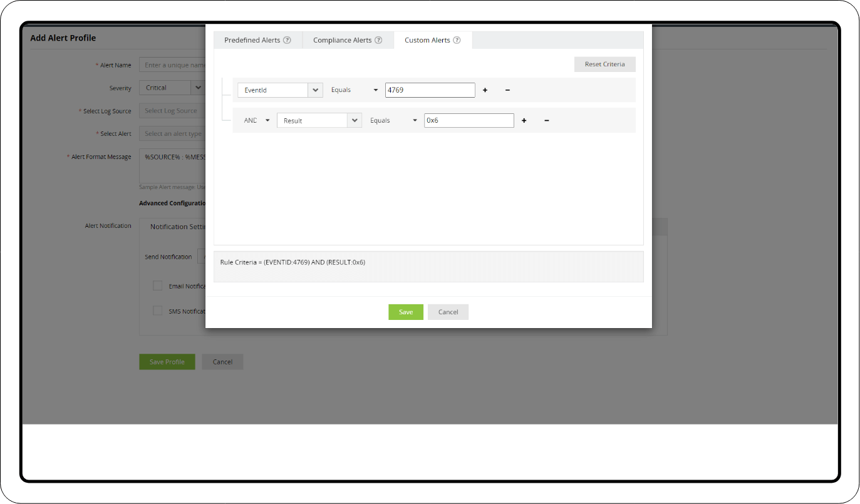This screenshot has height=504, width=860.
Task: Click the Rule Criteria summary text
Action: click(x=293, y=262)
